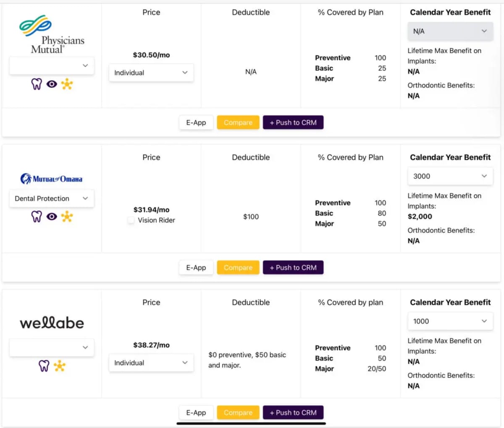
Task: Click the eye icon in Mutual of Omaha card
Action: click(52, 217)
